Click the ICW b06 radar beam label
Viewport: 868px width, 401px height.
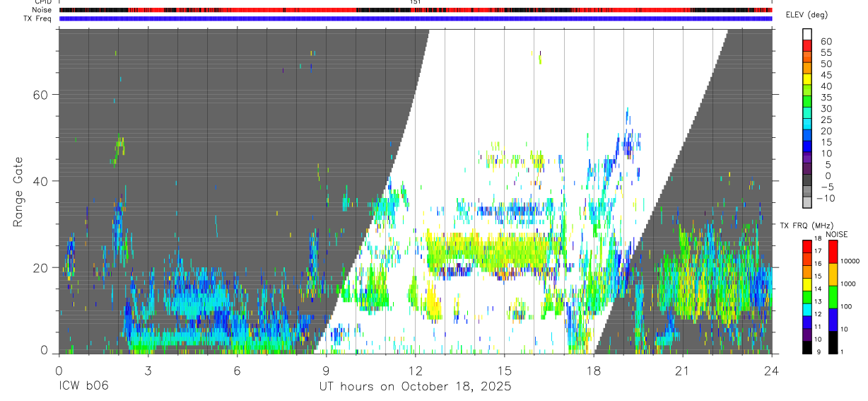click(84, 387)
